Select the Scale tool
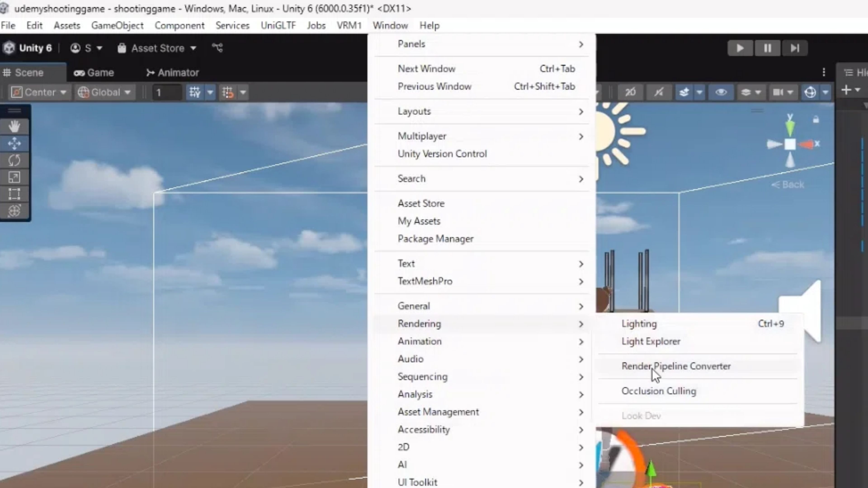Viewport: 868px width, 488px height. [14, 177]
